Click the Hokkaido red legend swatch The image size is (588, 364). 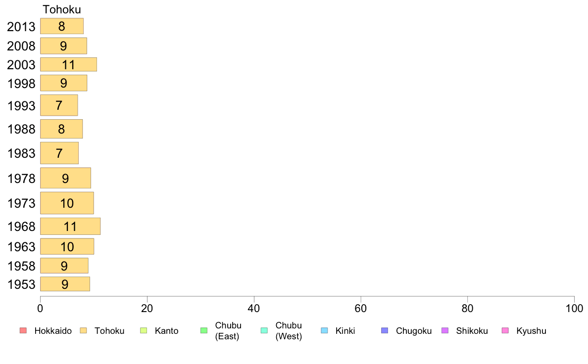(x=23, y=331)
